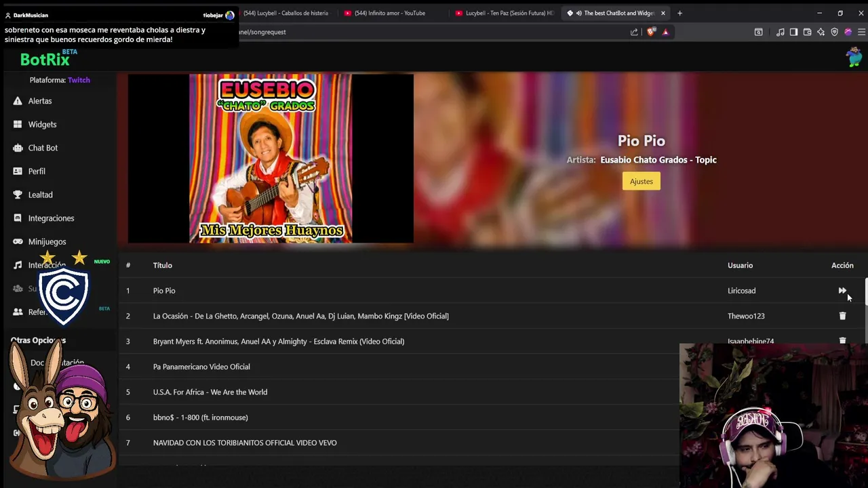Open the Widgets menu label
The width and height of the screenshot is (868, 488).
[x=42, y=125]
